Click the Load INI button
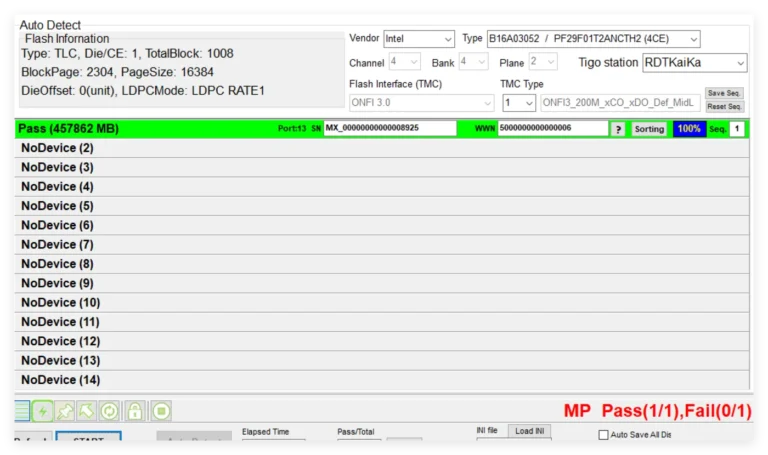Viewport: 768px width, 455px height. 529,431
